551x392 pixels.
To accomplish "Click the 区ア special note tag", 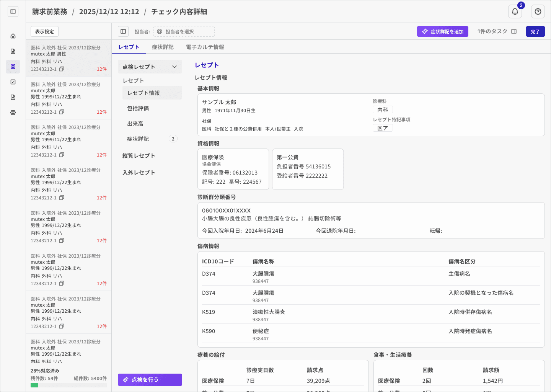I will (x=383, y=128).
